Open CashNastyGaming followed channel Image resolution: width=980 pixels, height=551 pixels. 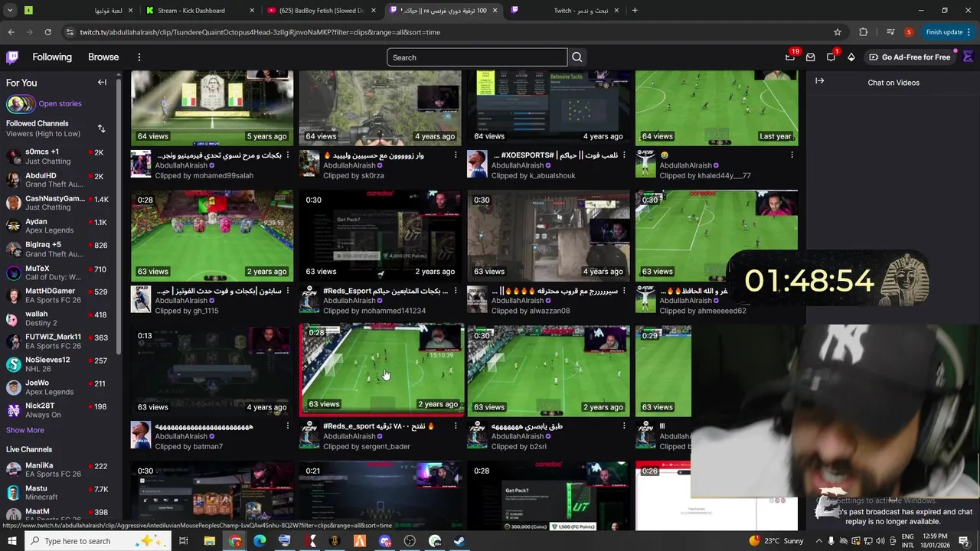58,203
